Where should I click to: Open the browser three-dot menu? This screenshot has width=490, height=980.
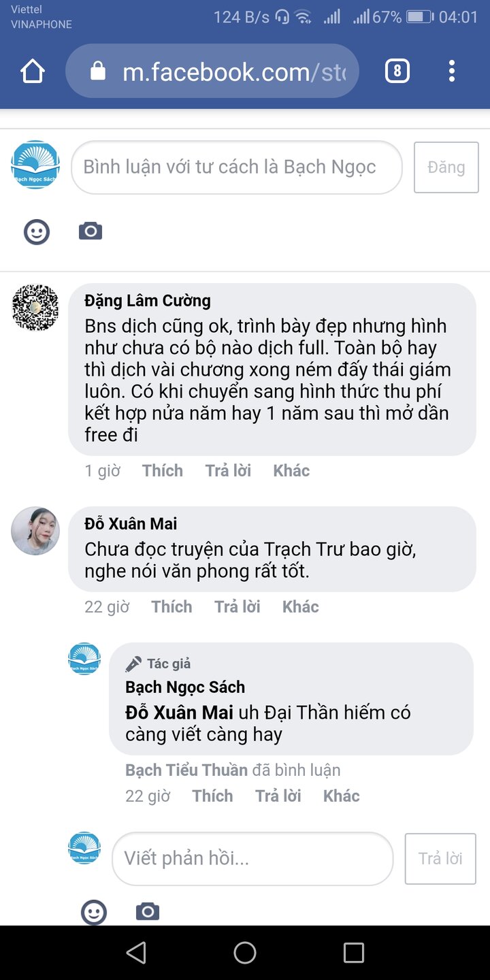451,70
